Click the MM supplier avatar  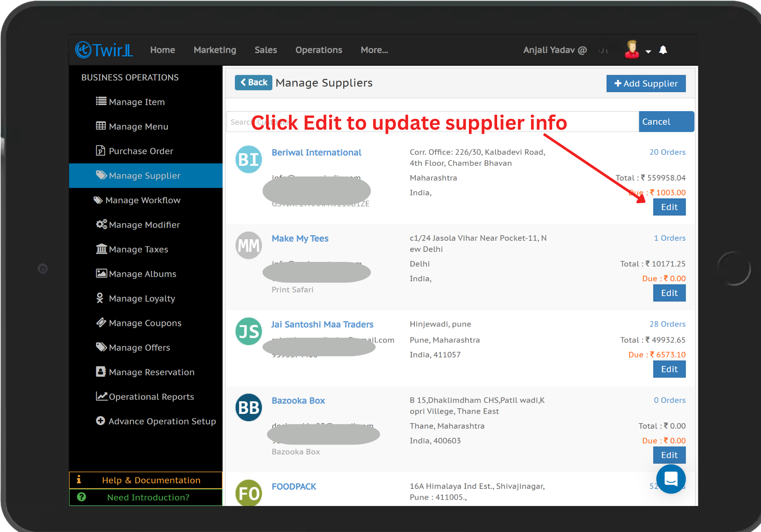click(249, 246)
